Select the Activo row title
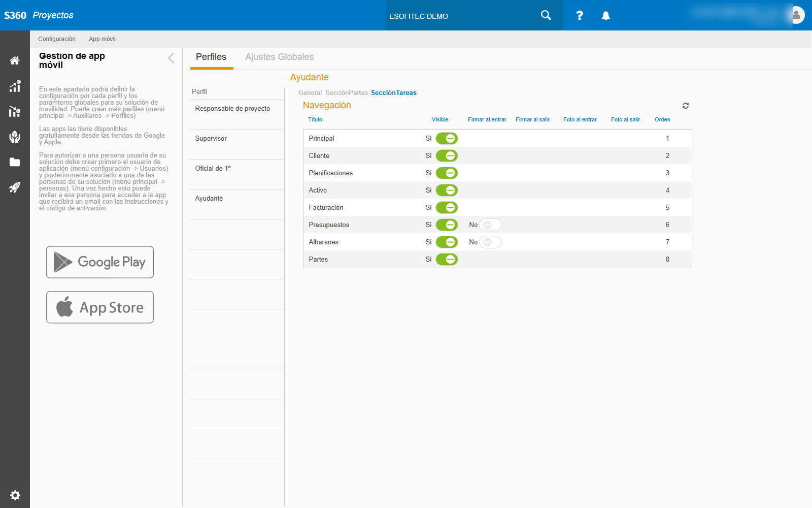Viewport: 812px width, 508px height. tap(318, 190)
